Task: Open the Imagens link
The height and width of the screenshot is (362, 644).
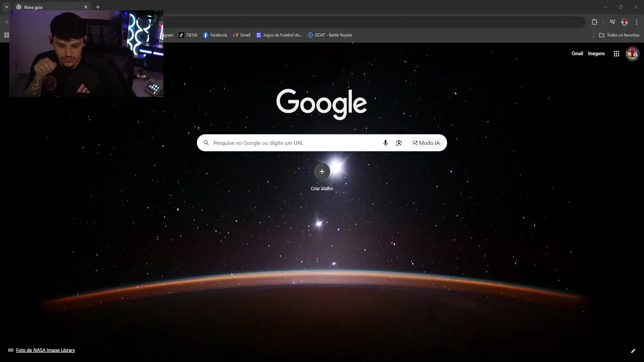Action: tap(596, 54)
